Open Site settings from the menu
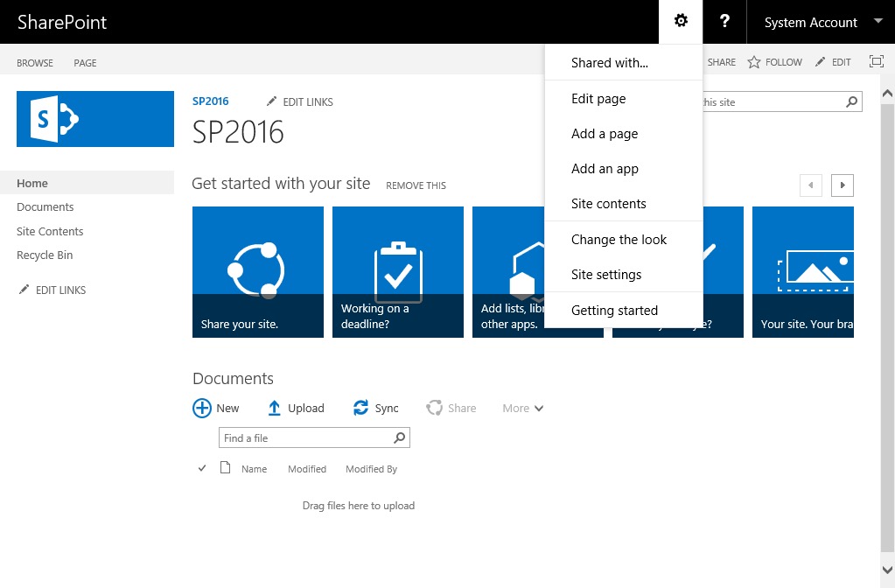The height and width of the screenshot is (588, 895). tap(623, 275)
